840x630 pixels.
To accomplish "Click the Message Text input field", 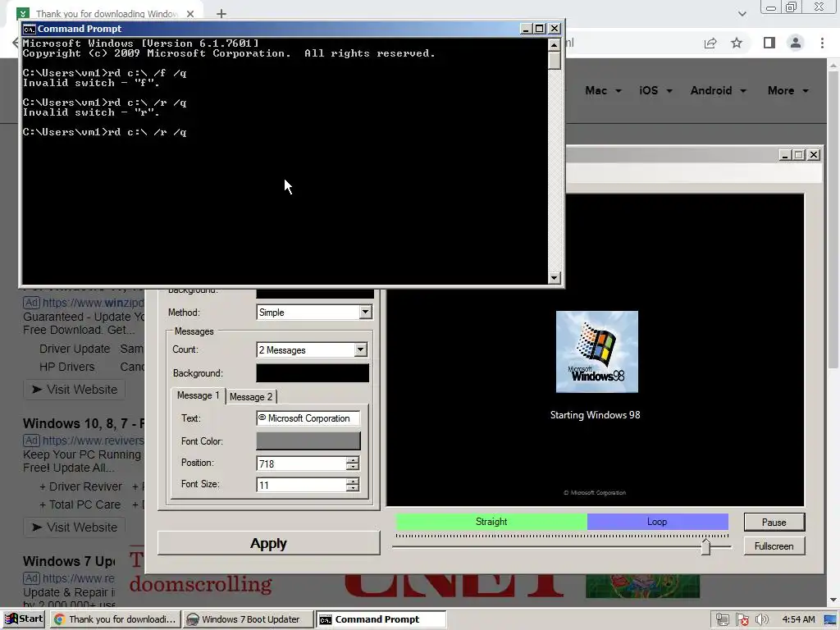I will pyautogui.click(x=308, y=418).
